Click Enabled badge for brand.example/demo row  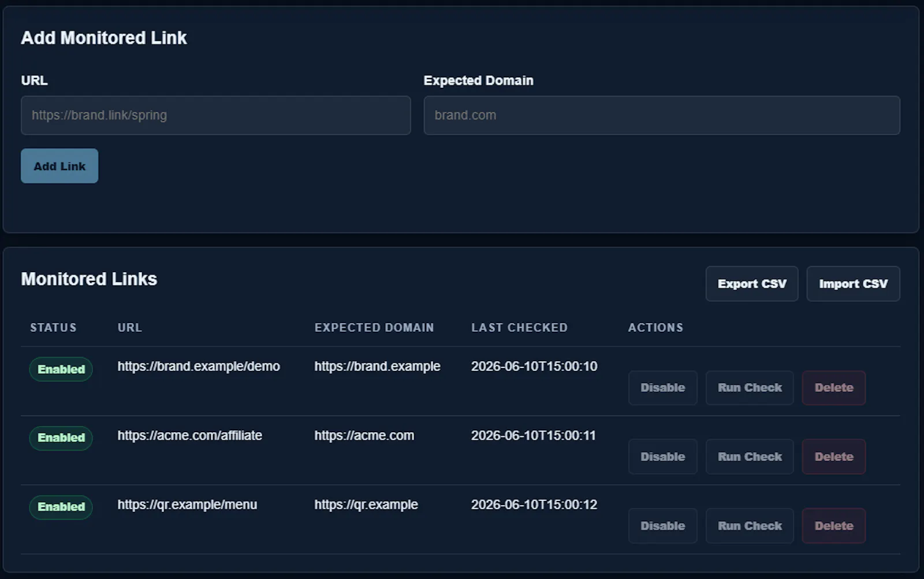pos(61,369)
